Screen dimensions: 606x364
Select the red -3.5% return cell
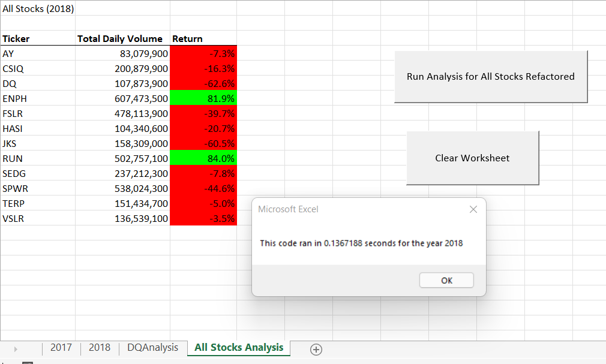203,219
